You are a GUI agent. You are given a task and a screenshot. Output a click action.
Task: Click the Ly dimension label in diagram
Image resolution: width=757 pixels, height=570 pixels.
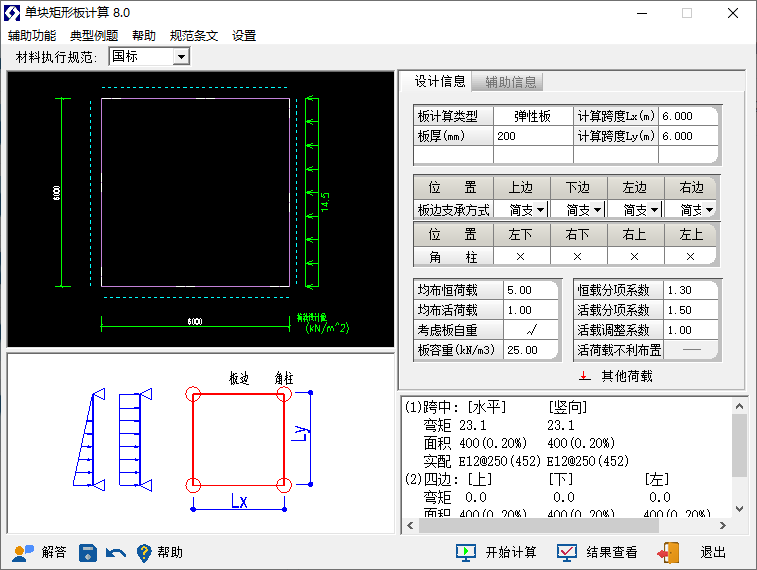coord(300,433)
